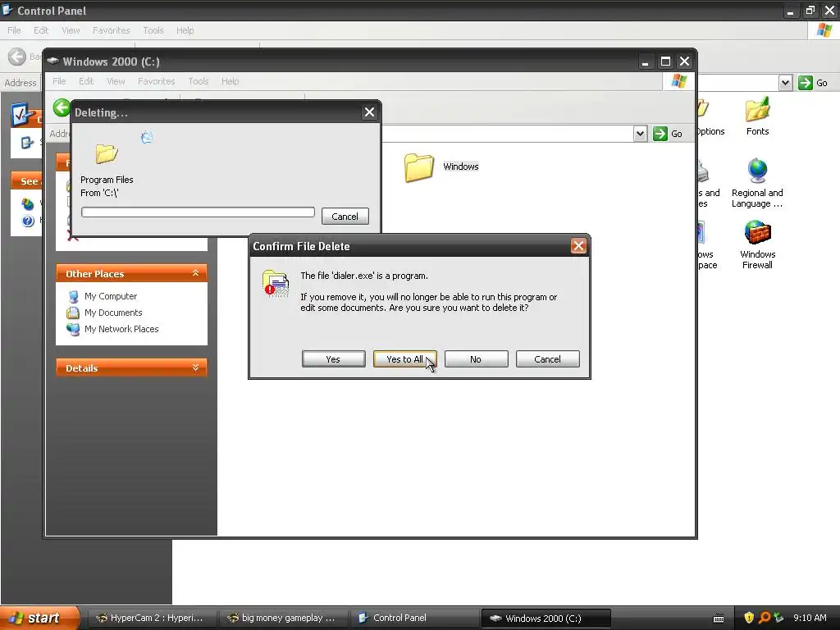Click drive icon in Windows 2000 (C:) title bar
The height and width of the screenshot is (630, 840).
(x=52, y=61)
